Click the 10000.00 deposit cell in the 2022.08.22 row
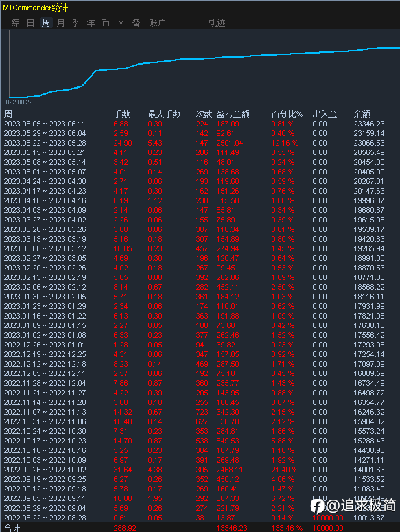Screen dimensions: 400x532 pyautogui.click(x=328, y=518)
